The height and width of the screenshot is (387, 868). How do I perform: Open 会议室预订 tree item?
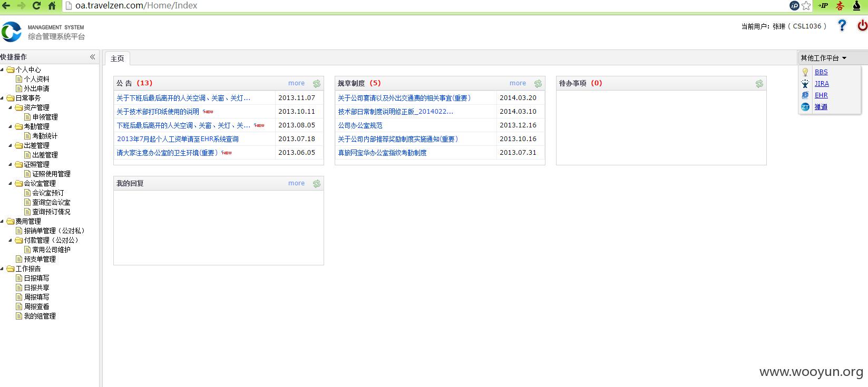[48, 193]
